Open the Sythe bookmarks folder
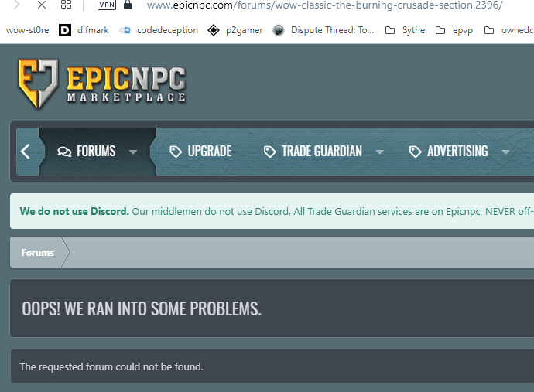Viewport: 534px width, 392px height. (413, 30)
